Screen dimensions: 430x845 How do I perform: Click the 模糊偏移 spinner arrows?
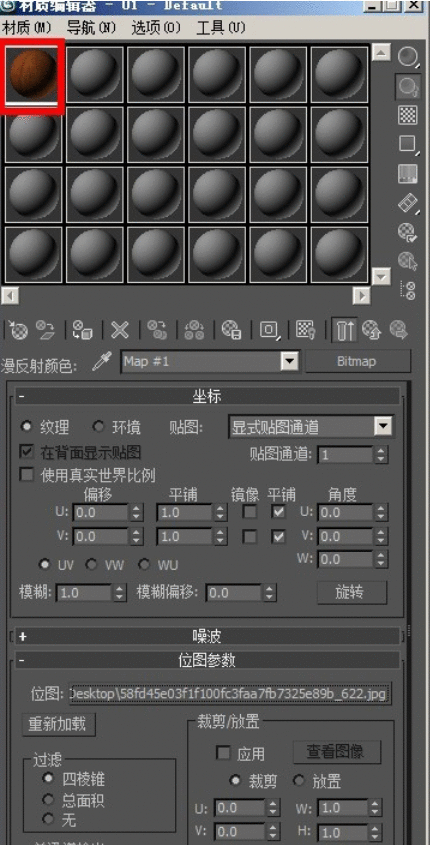(x=270, y=593)
